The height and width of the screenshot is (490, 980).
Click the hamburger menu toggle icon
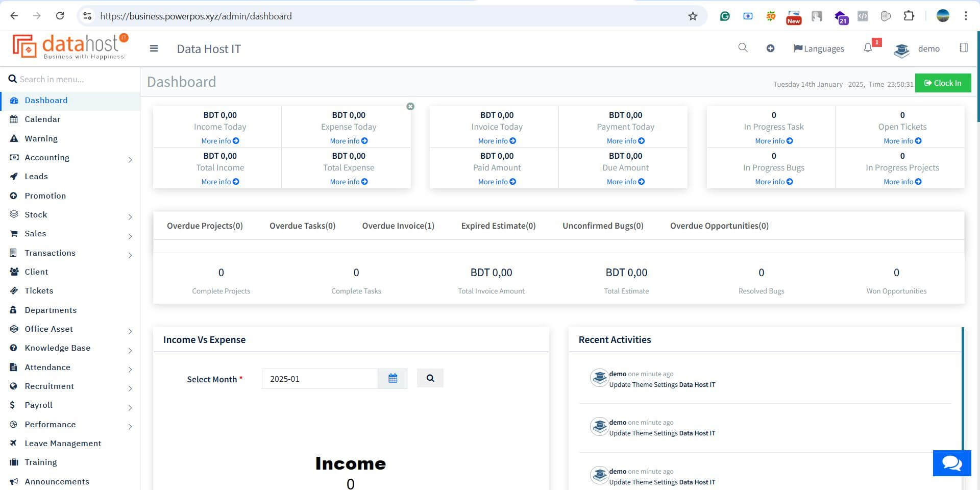click(154, 48)
